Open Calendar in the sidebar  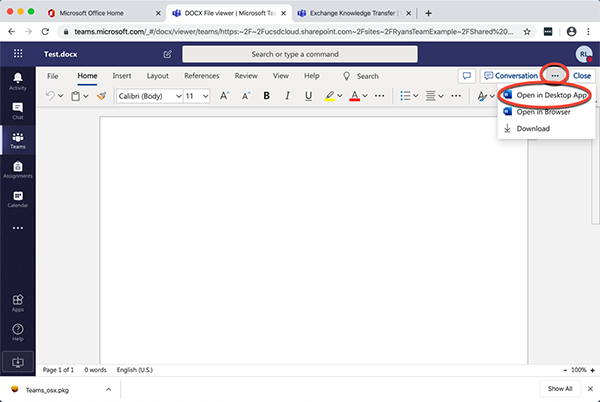point(18,199)
